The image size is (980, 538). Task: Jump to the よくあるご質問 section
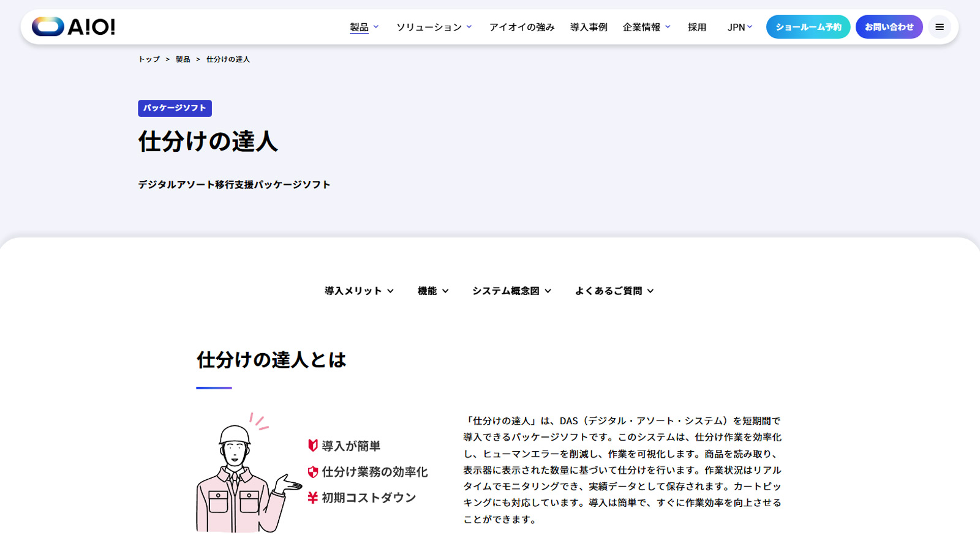(x=614, y=291)
